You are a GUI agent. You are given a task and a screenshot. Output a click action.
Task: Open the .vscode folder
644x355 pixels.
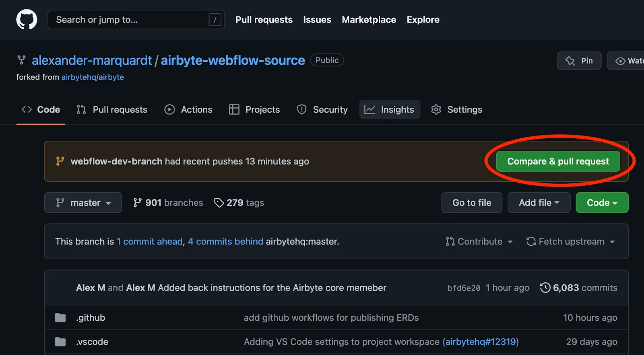coord(92,342)
